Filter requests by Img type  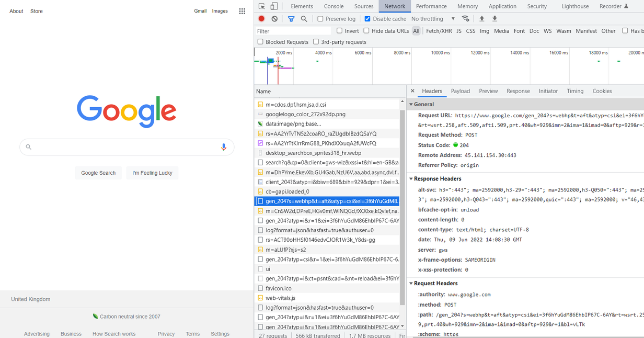pos(485,31)
